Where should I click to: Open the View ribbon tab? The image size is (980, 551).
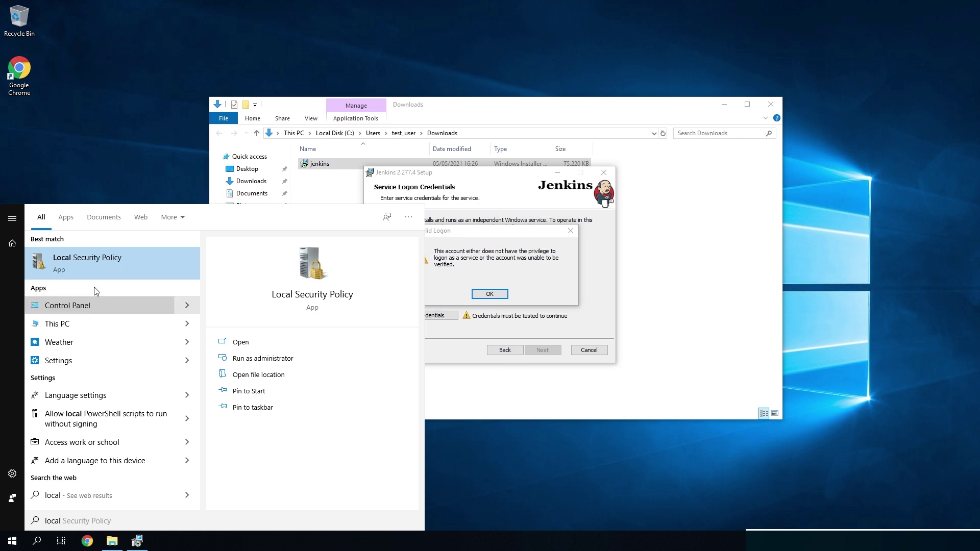click(x=311, y=118)
